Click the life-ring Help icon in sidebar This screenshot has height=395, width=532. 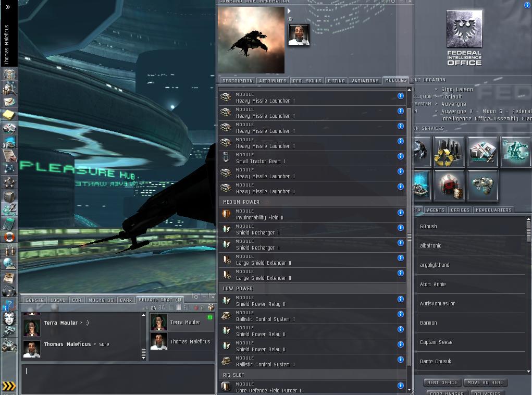click(x=9, y=237)
